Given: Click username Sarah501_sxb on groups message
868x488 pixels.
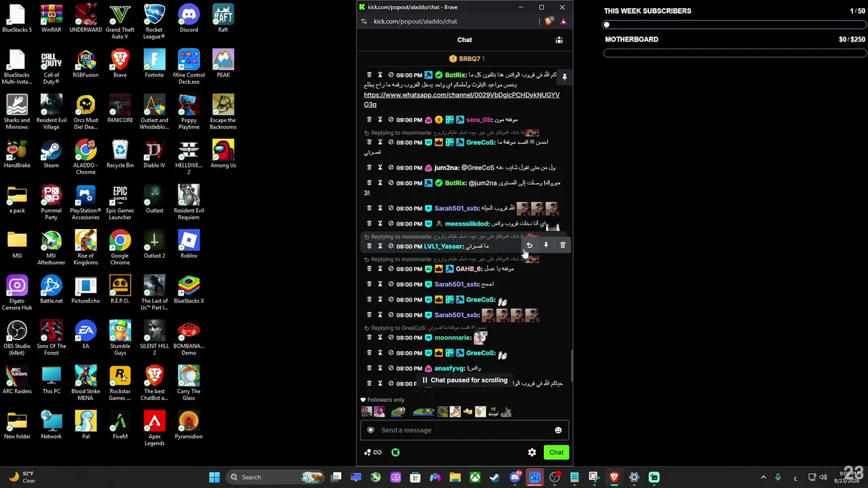Looking at the screenshot, I should [456, 208].
